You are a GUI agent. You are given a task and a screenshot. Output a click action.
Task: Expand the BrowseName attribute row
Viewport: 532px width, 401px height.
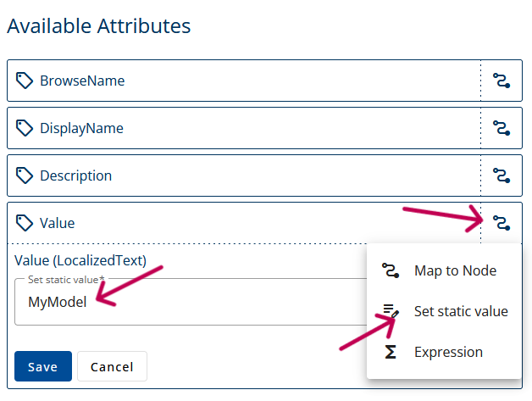tap(244, 81)
